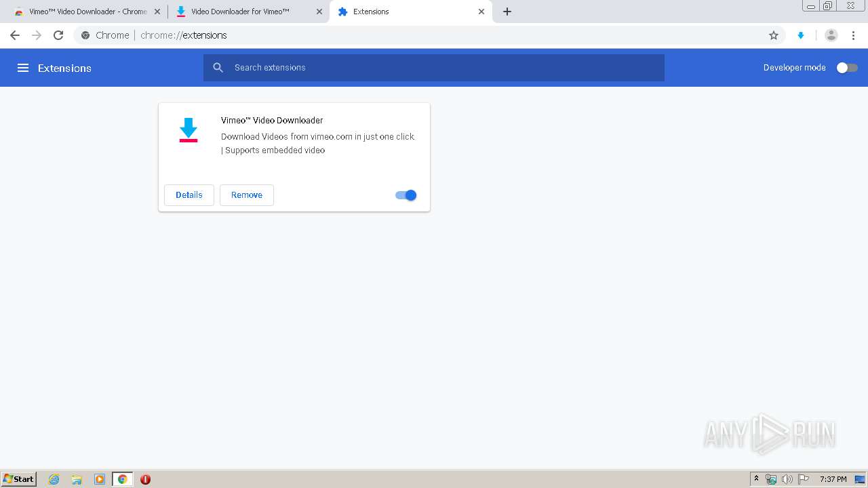Open the Extensions hamburger menu
The height and width of the screenshot is (488, 868).
[x=23, y=68]
